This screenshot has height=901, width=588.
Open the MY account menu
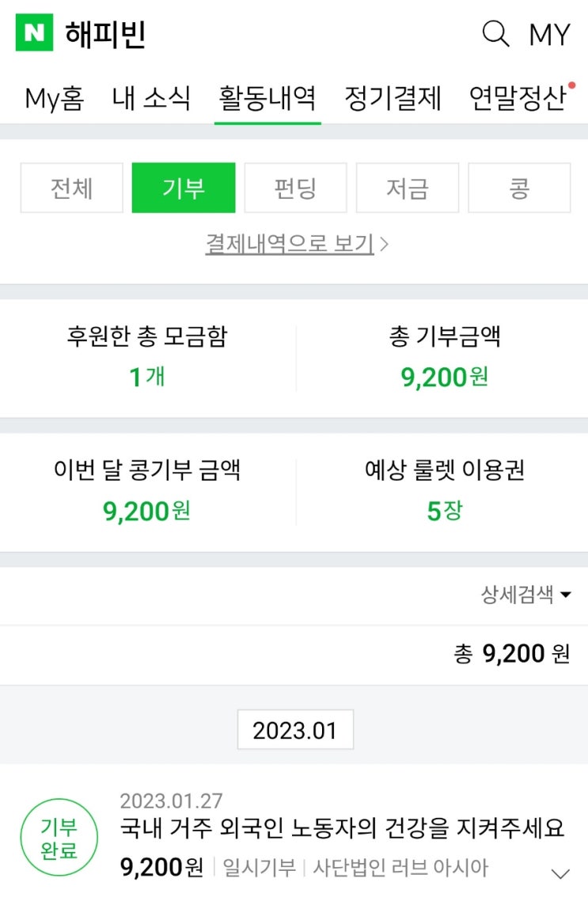click(549, 35)
